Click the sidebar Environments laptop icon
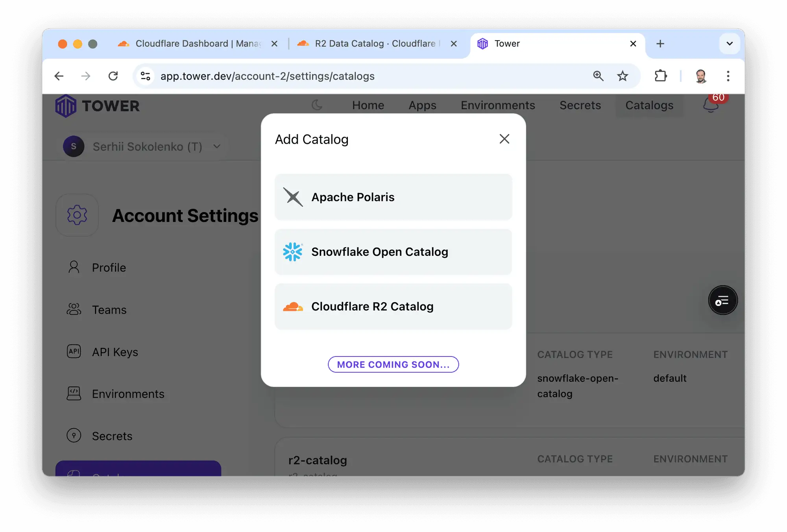 click(74, 393)
